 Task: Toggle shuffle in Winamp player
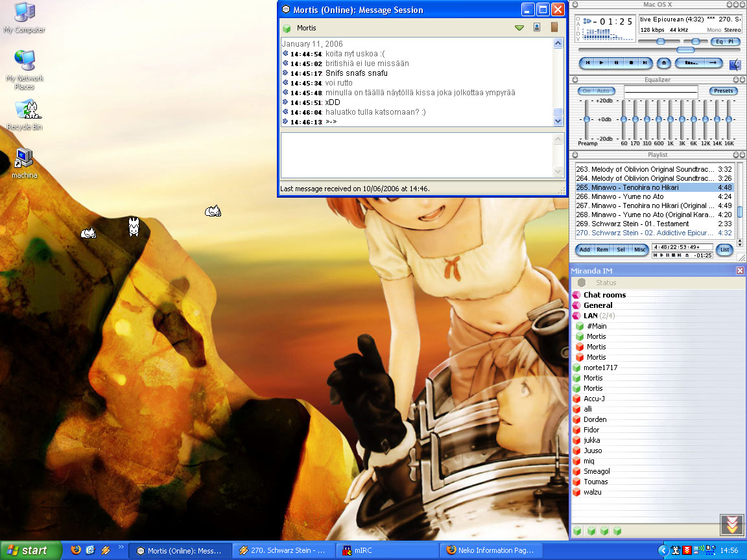(x=691, y=62)
